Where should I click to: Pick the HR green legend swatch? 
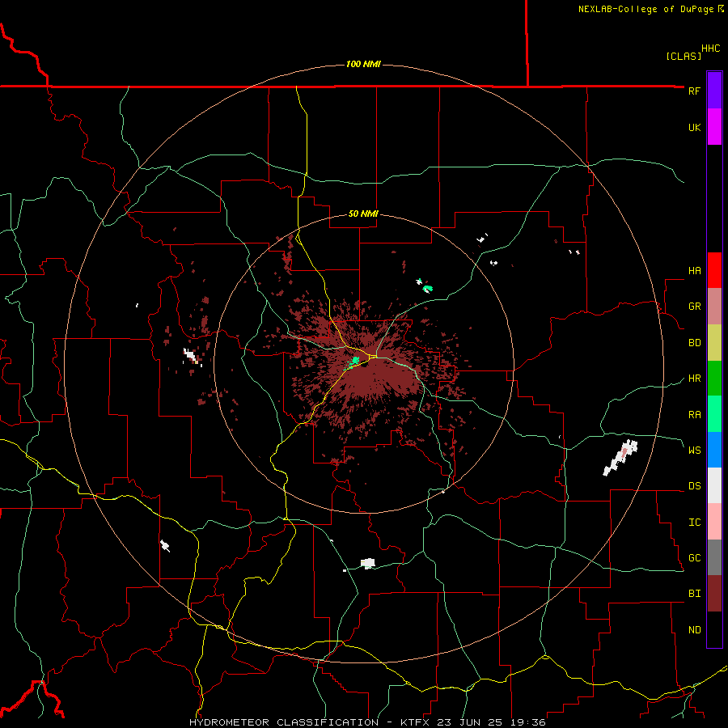pos(714,379)
